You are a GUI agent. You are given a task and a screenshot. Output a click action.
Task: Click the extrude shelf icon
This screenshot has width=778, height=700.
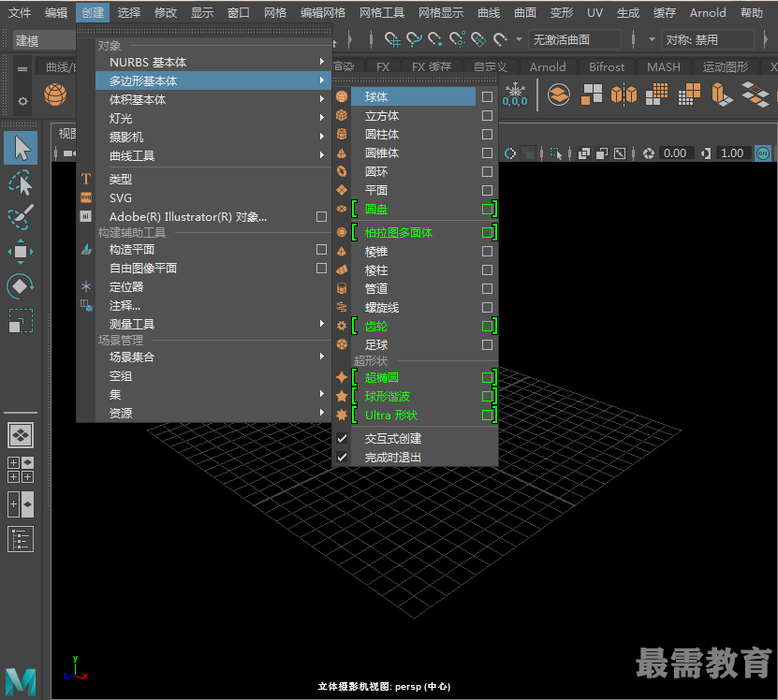[x=722, y=95]
